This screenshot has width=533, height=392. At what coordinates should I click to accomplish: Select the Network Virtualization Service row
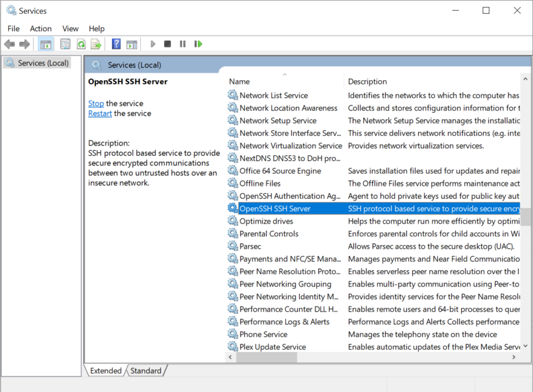point(373,146)
